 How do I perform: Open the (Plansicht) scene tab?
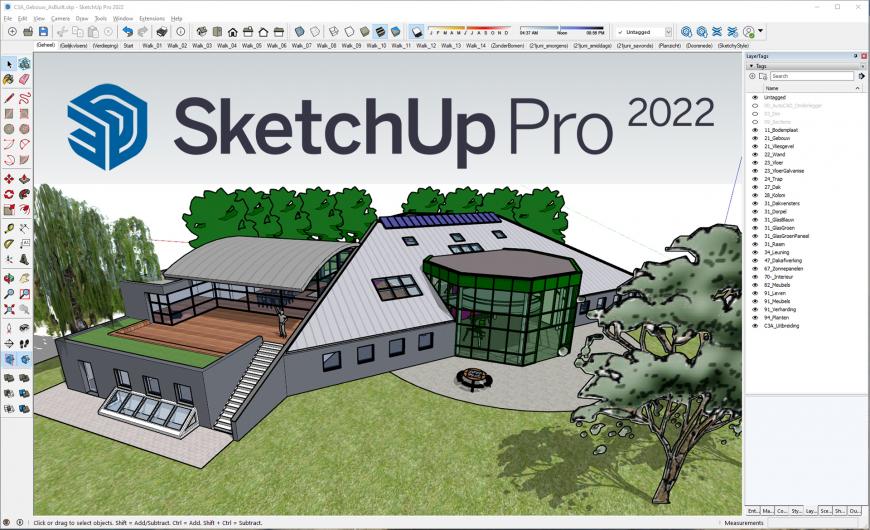(x=670, y=46)
